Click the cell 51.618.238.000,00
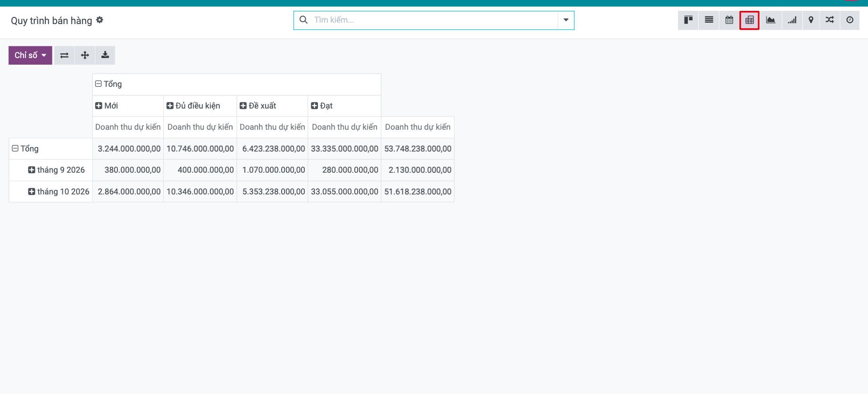Viewport: 868px width, 394px height. pyautogui.click(x=418, y=192)
